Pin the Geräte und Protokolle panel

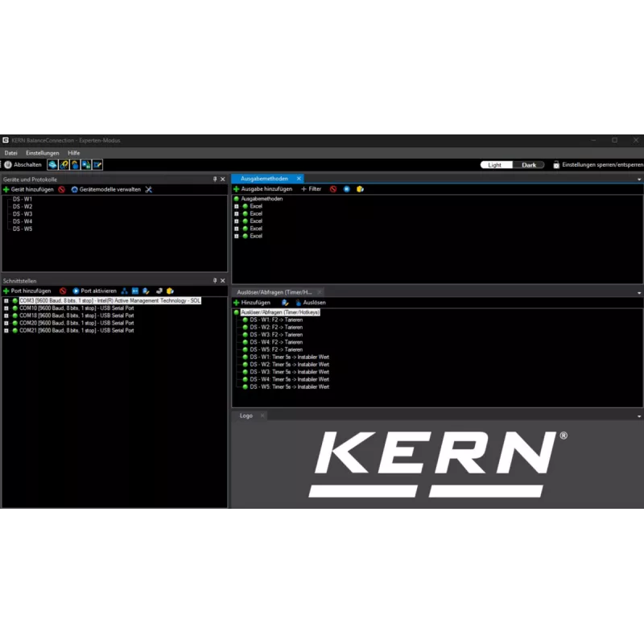click(213, 180)
